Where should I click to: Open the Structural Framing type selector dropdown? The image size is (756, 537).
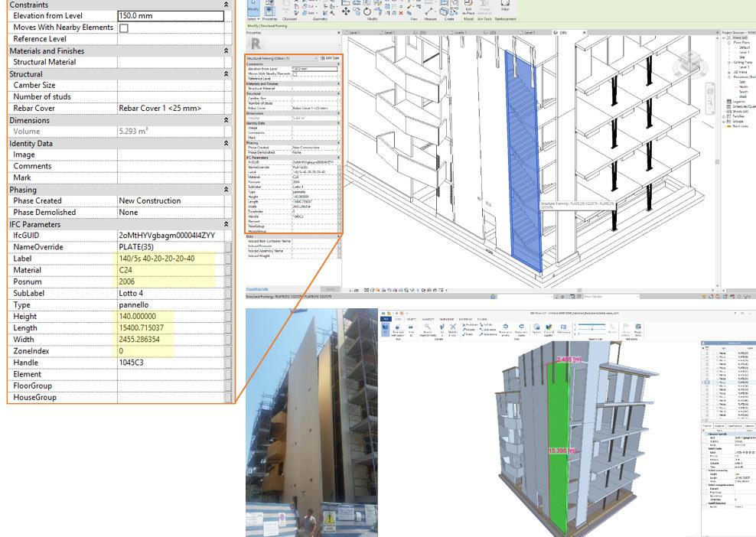[x=316, y=58]
